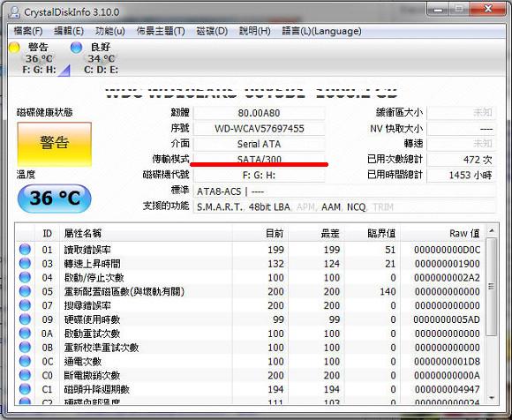Click raw value 000000000D0C
Viewport: 512px width, 420px height.
(447, 250)
